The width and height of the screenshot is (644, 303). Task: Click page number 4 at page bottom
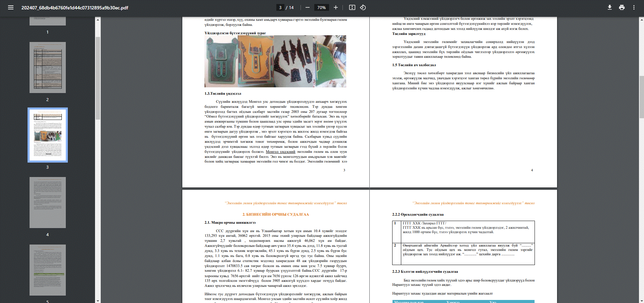click(x=532, y=170)
